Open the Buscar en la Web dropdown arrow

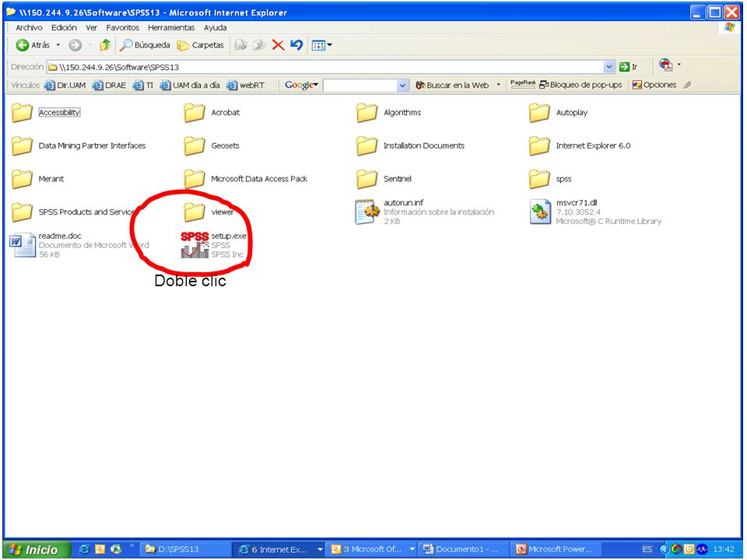click(499, 86)
